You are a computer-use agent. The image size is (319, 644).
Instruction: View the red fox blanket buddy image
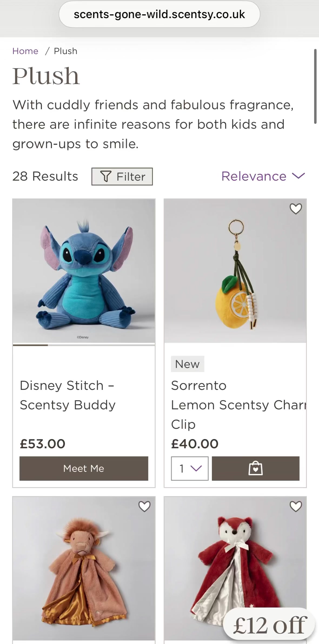pyautogui.click(x=235, y=568)
